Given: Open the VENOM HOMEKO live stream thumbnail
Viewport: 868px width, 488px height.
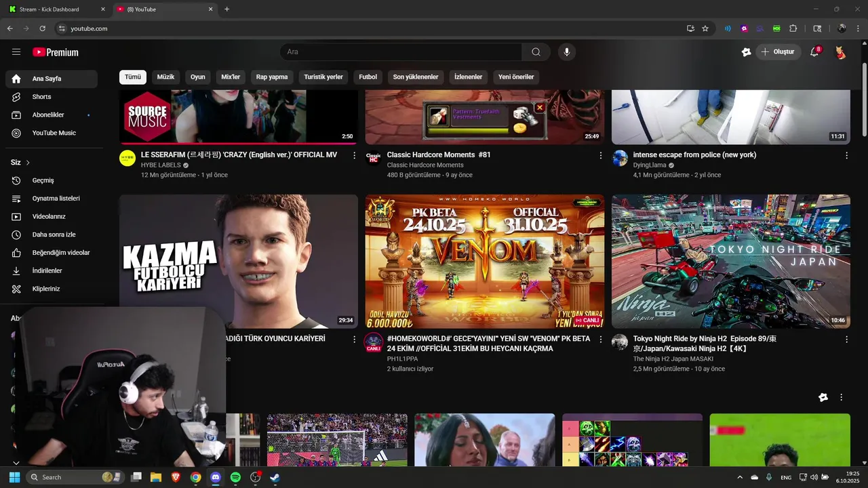Looking at the screenshot, I should [x=485, y=262].
